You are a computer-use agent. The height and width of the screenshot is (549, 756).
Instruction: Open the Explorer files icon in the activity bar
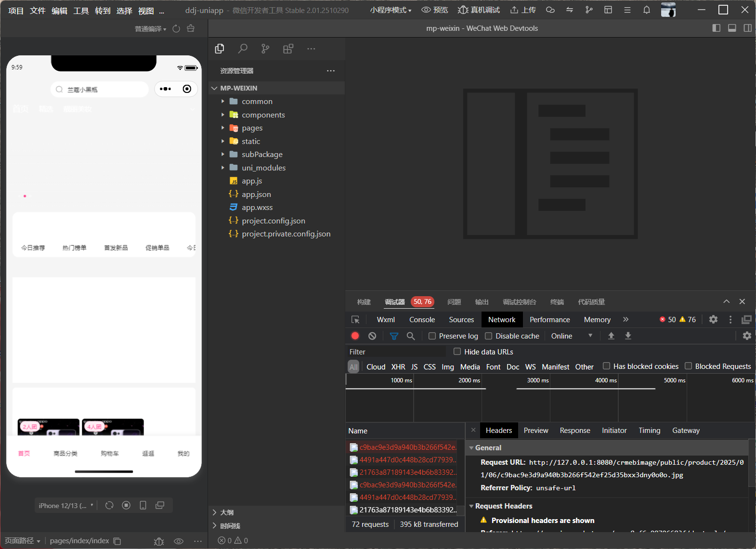220,49
